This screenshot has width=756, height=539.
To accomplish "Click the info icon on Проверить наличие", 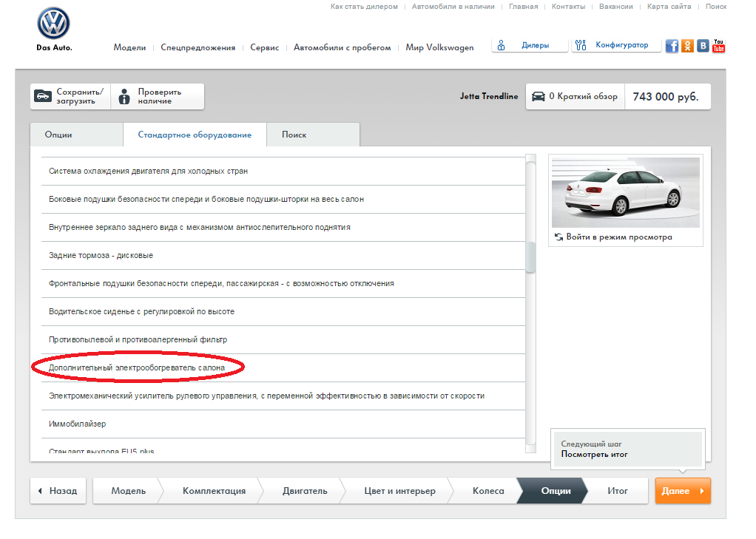I will click(124, 96).
